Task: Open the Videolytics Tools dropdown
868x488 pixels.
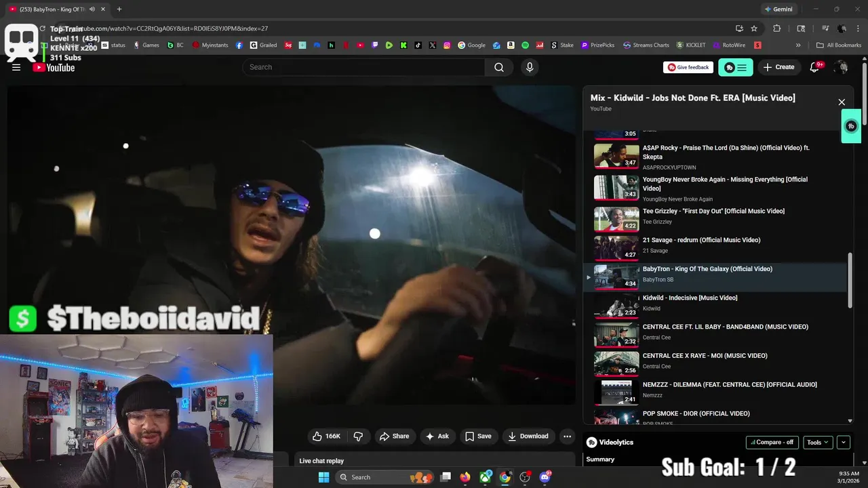Action: tap(818, 443)
